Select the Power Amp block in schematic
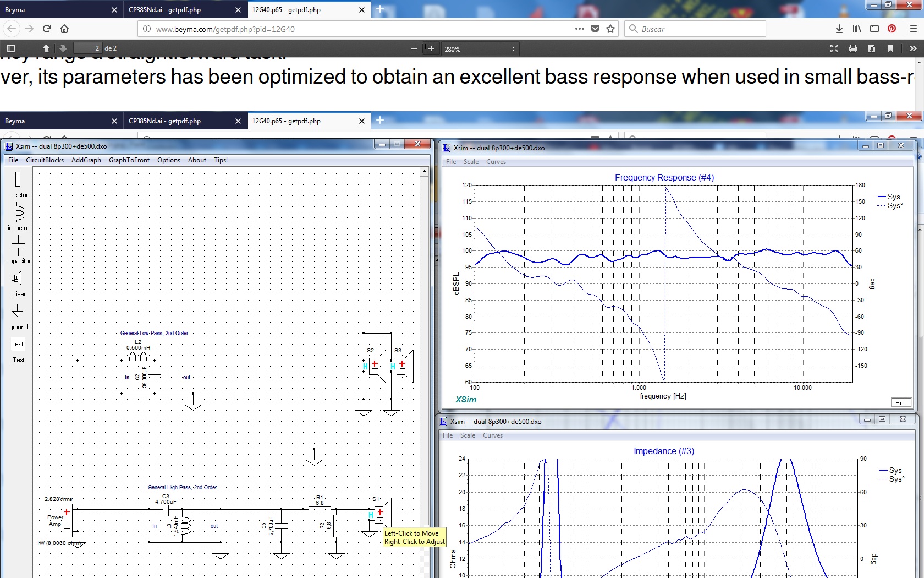This screenshot has height=578, width=924. tap(58, 521)
